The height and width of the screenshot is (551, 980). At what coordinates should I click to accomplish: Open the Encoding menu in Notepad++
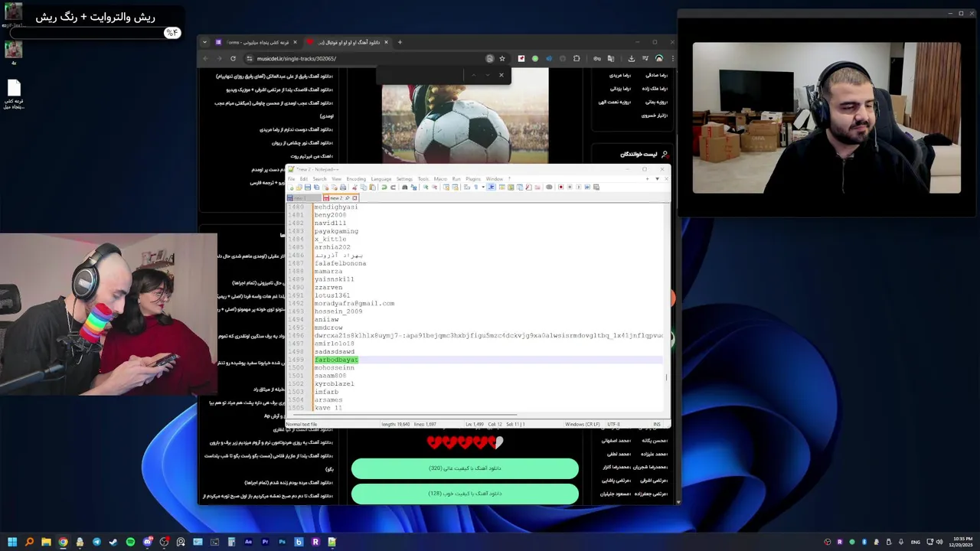coord(356,179)
